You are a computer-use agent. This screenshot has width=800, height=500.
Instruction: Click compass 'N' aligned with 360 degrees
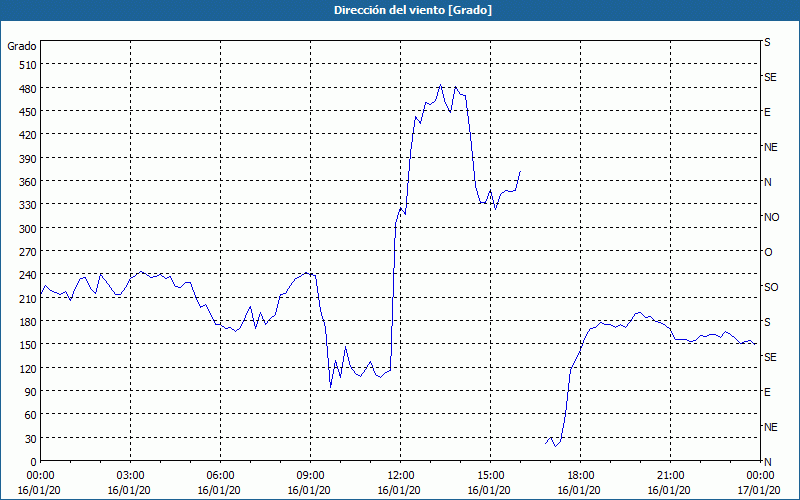(767, 182)
